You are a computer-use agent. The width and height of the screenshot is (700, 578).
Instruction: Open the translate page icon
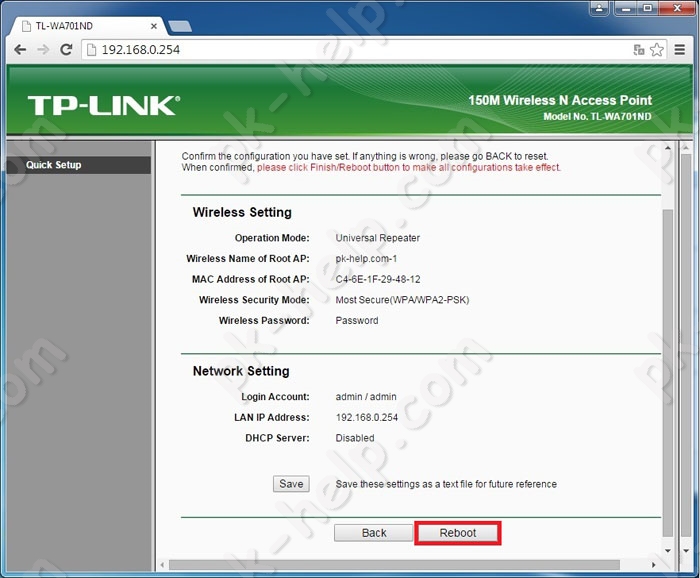639,50
